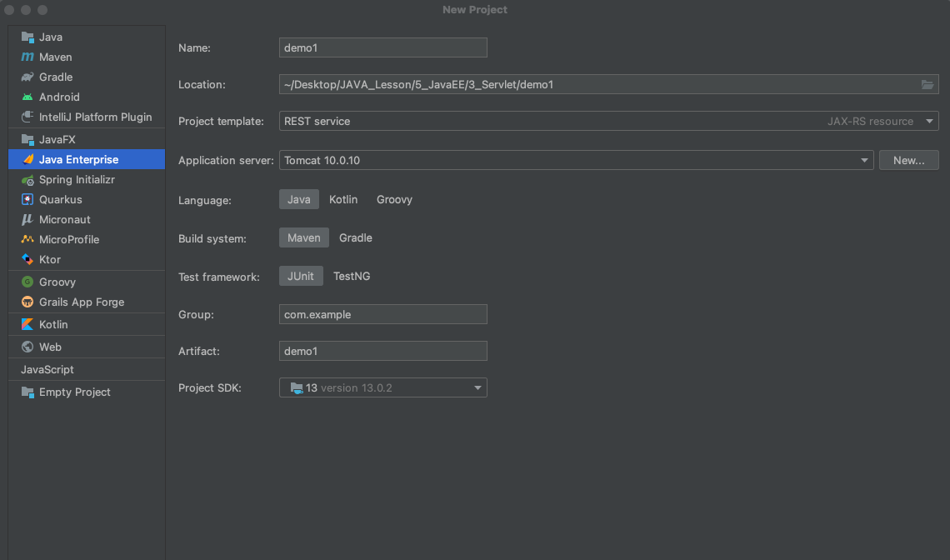Select the Kotlin entry label

53,324
